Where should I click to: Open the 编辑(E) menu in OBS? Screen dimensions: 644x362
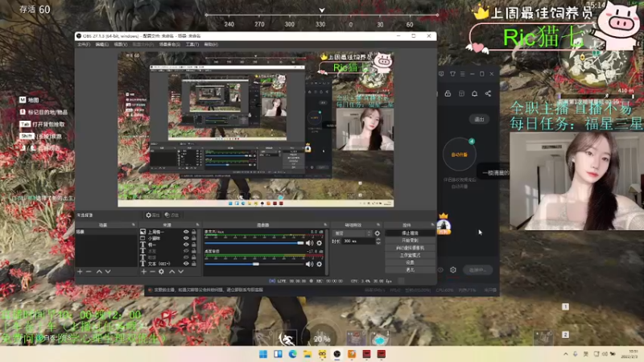tap(102, 44)
